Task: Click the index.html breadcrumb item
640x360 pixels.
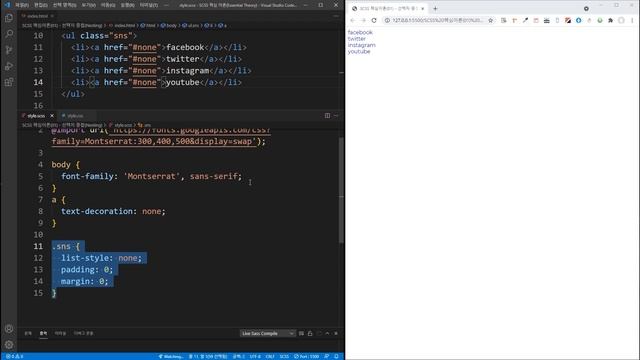Action: tap(122, 25)
